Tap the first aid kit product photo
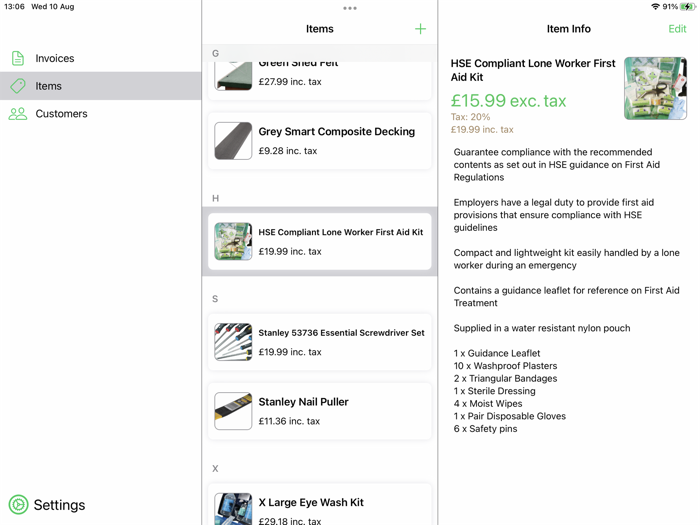This screenshot has width=700, height=525. (655, 88)
